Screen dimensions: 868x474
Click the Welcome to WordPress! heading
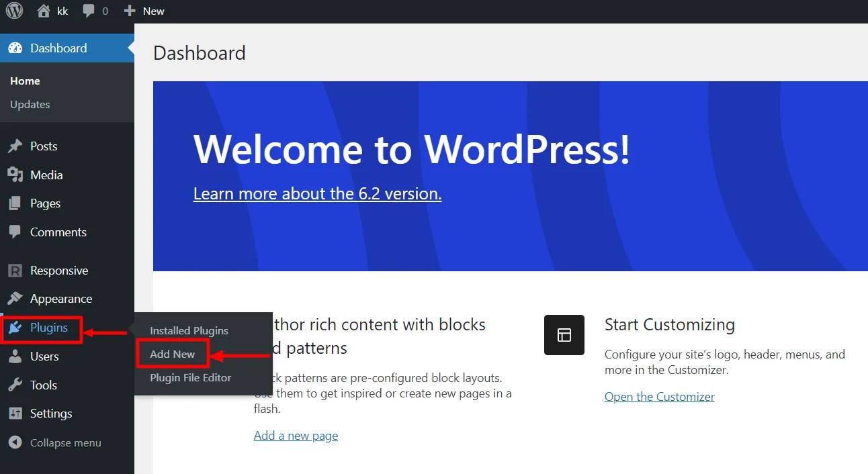(x=412, y=149)
